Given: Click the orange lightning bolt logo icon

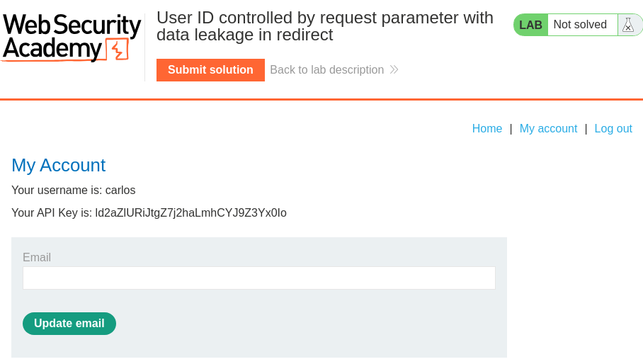Looking at the screenshot, I should coord(117,50).
